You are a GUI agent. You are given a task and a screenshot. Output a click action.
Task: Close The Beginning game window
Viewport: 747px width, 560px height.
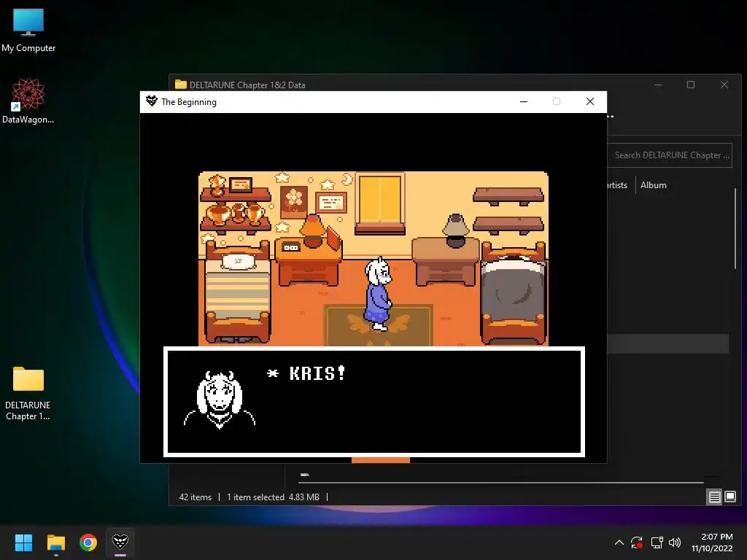pyautogui.click(x=589, y=101)
